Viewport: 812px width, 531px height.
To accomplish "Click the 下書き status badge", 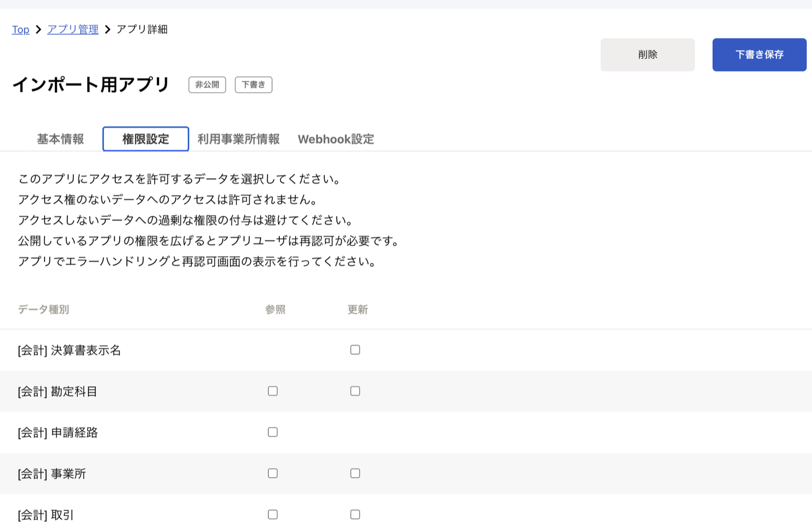I will (253, 85).
